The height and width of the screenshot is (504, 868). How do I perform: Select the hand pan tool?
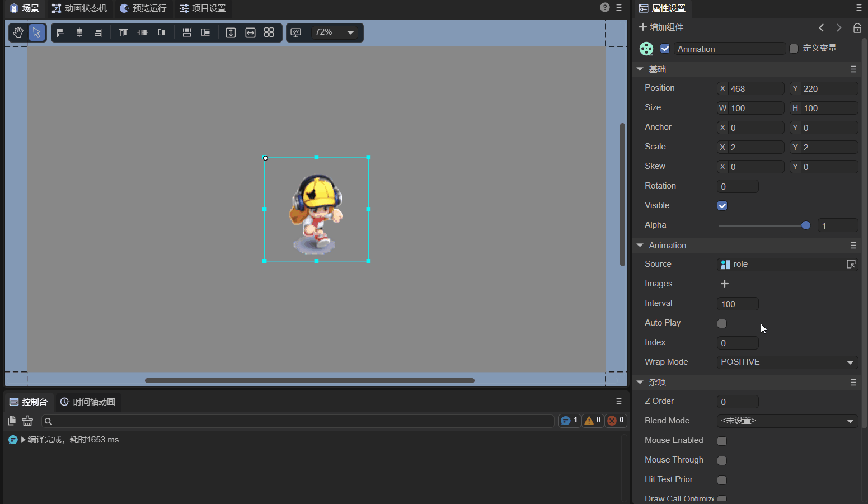[18, 32]
